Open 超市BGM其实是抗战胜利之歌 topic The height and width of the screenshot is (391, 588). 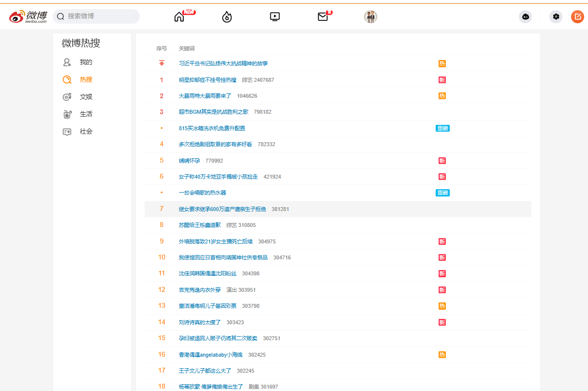tap(213, 112)
